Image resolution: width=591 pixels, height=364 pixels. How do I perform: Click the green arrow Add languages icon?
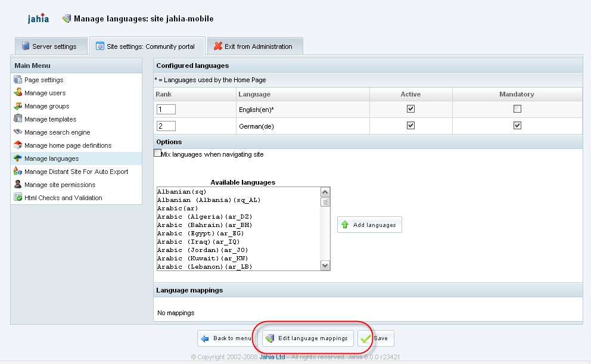(345, 225)
